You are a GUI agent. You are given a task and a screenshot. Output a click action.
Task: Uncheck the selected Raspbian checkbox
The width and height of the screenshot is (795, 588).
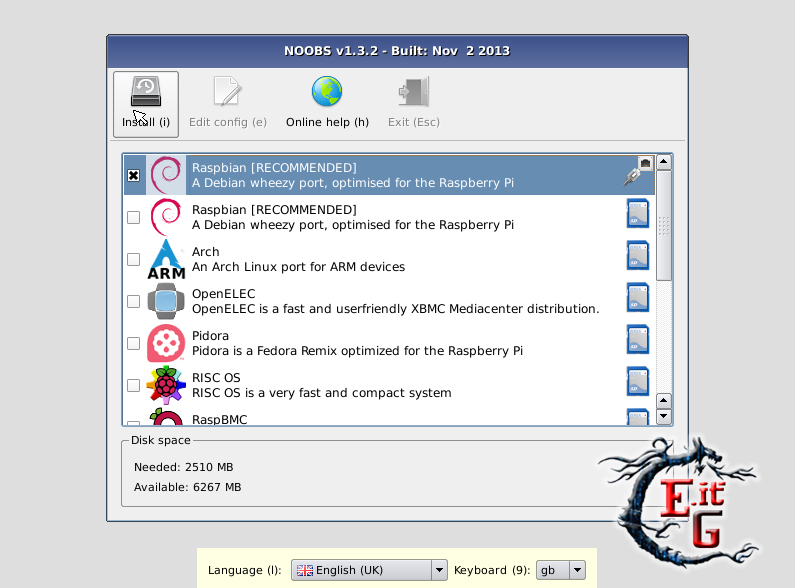coord(133,175)
